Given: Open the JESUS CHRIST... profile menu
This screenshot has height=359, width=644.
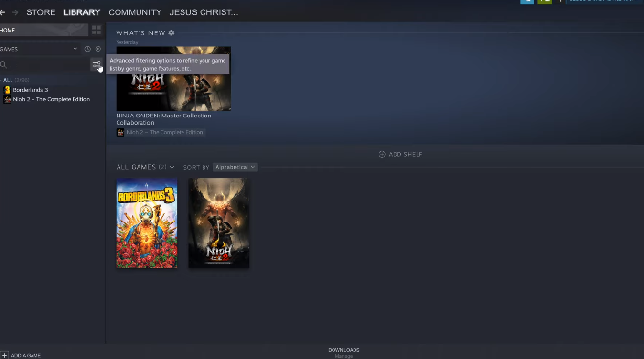Looking at the screenshot, I should (x=204, y=12).
